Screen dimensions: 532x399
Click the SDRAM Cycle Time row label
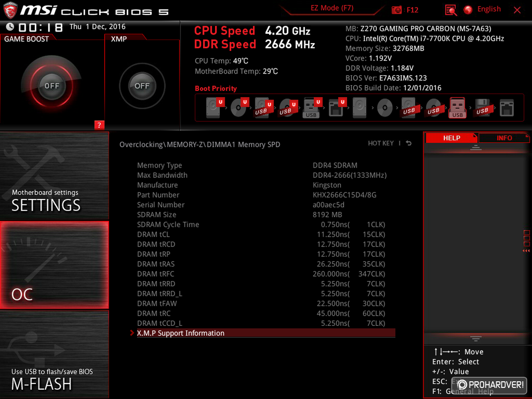pos(168,225)
